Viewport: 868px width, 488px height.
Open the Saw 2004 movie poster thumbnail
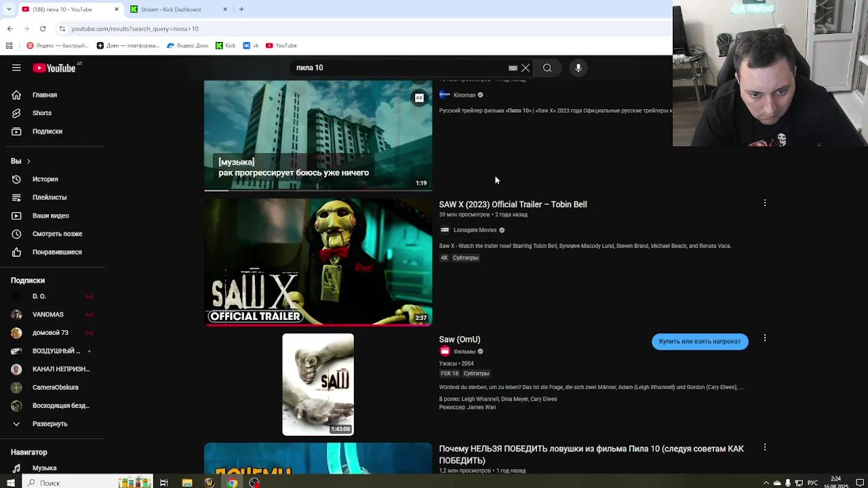318,384
